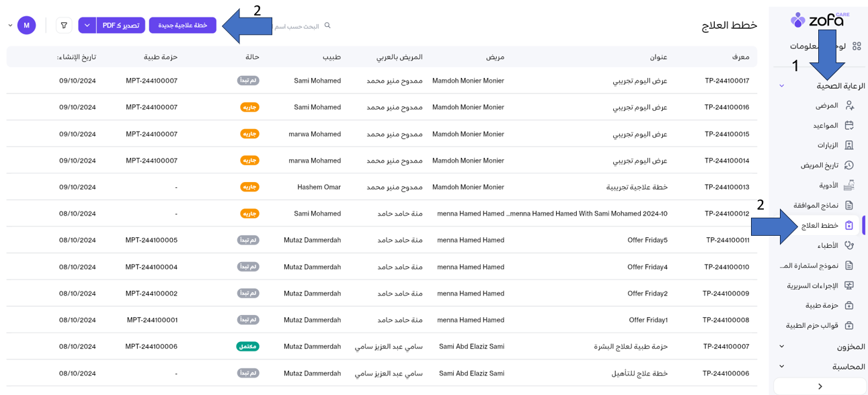This screenshot has height=395, width=868.
Task: Open Appointments (المواعيد) calendar icon
Action: pyautogui.click(x=849, y=126)
